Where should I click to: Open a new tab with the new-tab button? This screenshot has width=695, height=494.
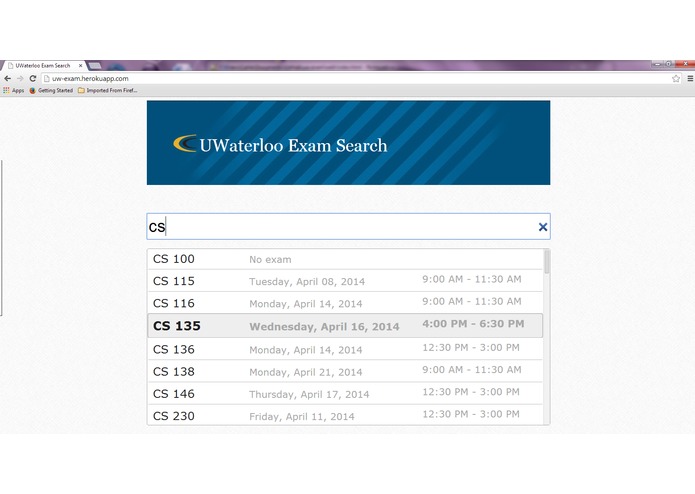(x=94, y=66)
